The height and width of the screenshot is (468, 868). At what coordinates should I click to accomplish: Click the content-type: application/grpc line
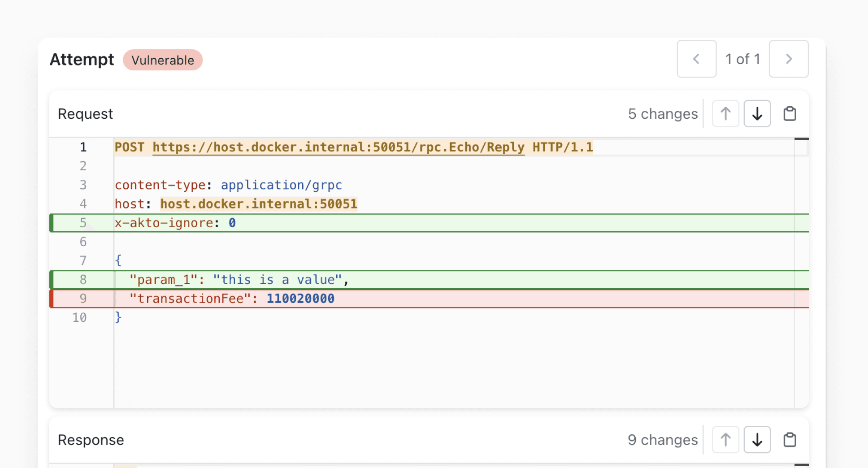(x=228, y=185)
